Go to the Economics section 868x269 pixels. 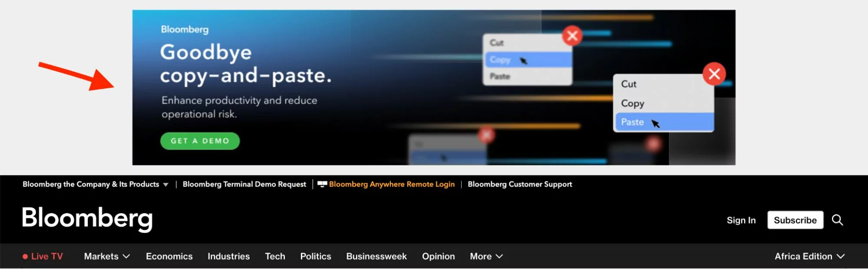[169, 256]
